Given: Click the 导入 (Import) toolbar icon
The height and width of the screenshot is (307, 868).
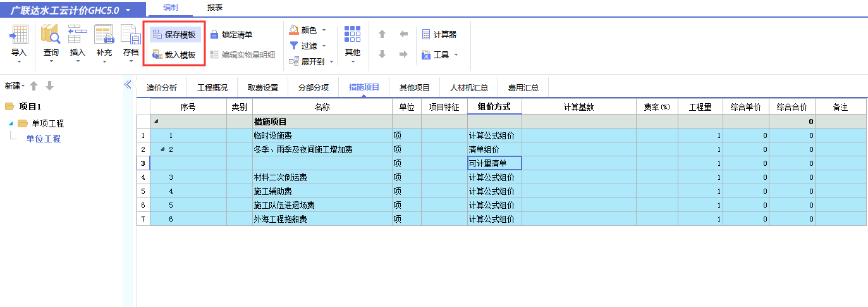Looking at the screenshot, I should click(19, 35).
